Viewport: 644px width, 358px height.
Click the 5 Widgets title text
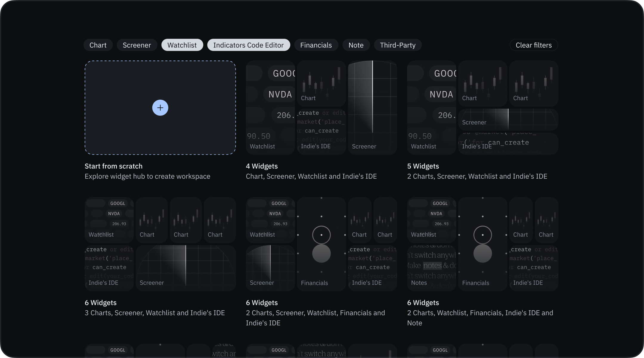click(423, 166)
